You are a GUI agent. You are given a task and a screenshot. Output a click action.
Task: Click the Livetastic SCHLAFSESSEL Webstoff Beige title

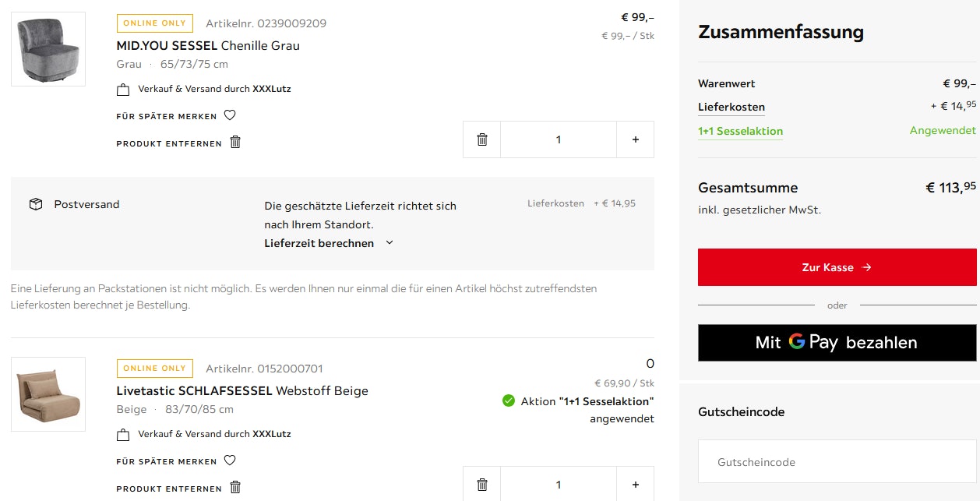point(242,391)
